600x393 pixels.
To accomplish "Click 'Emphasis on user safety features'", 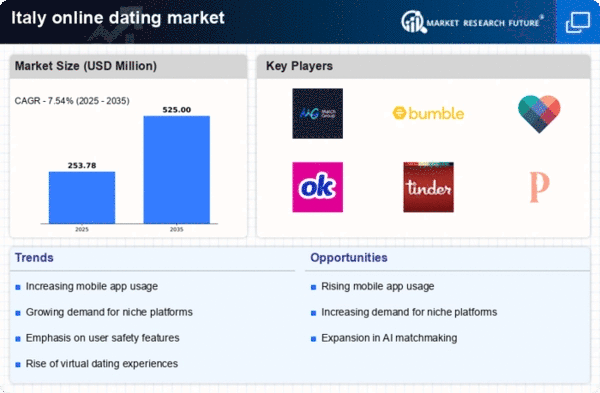I will (x=103, y=338).
